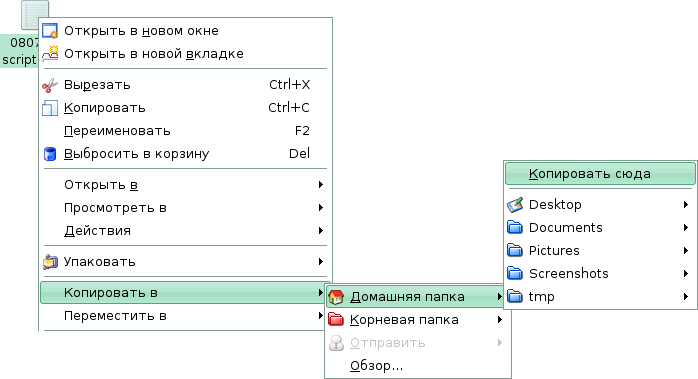Screen dimensions: 698x379
Task: Click the Pictures folder icon
Action: click(x=515, y=251)
